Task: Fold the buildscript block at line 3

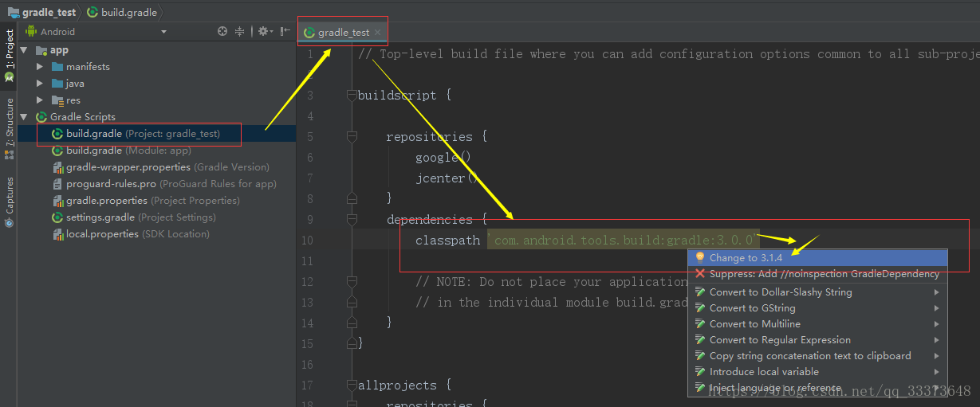Action: pyautogui.click(x=351, y=96)
